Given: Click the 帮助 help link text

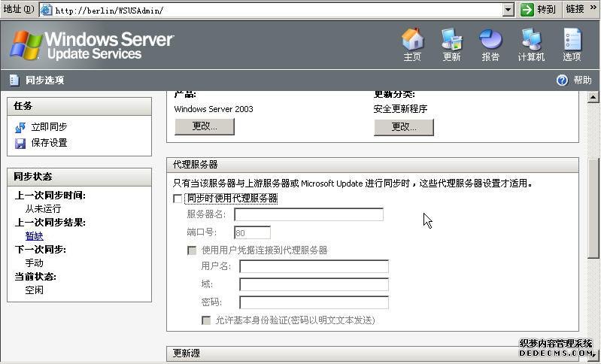Looking at the screenshot, I should pos(583,80).
